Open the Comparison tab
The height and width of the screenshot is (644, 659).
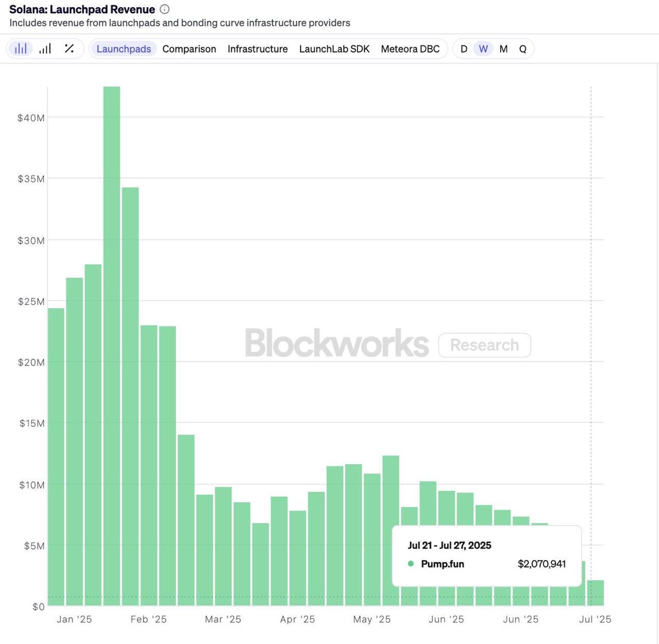[x=189, y=49]
